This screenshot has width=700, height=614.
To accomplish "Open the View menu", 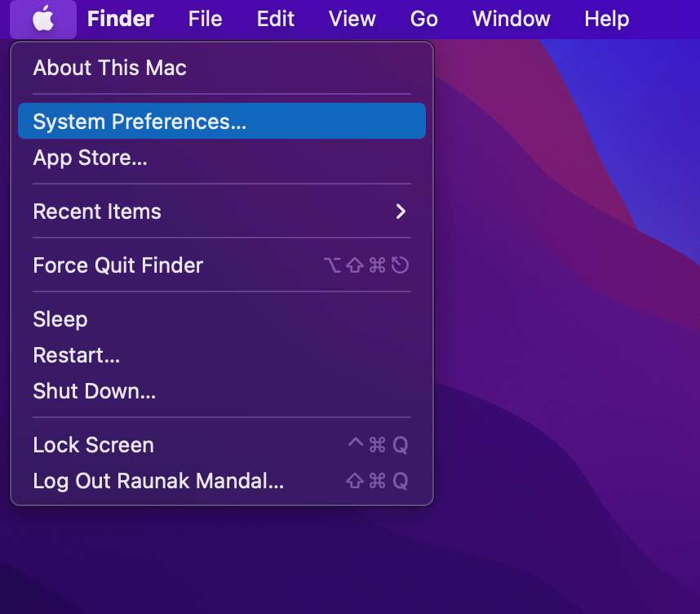I will (352, 19).
